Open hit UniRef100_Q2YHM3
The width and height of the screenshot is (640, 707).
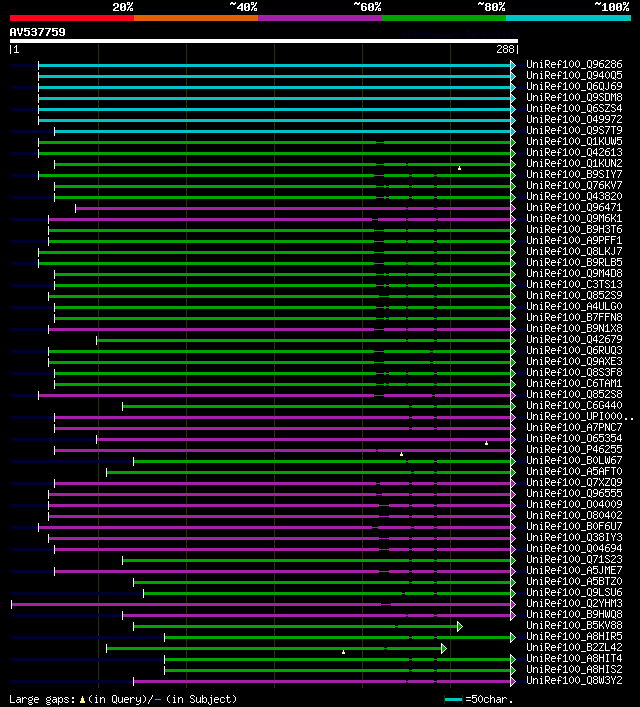click(574, 603)
